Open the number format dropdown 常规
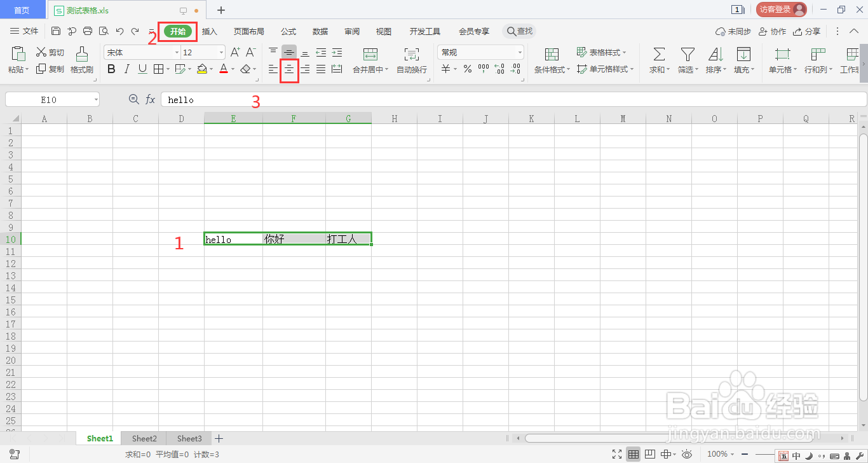 pos(520,53)
